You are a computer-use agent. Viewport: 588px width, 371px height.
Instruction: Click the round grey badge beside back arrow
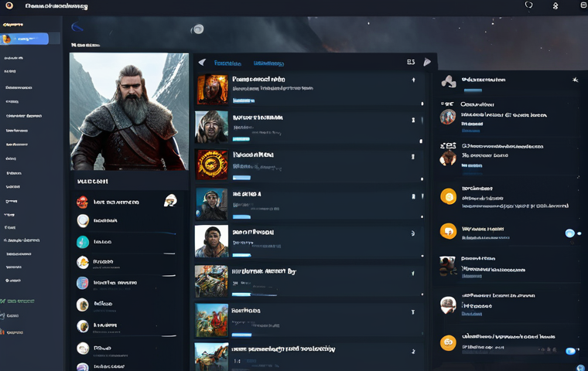pyautogui.click(x=197, y=29)
